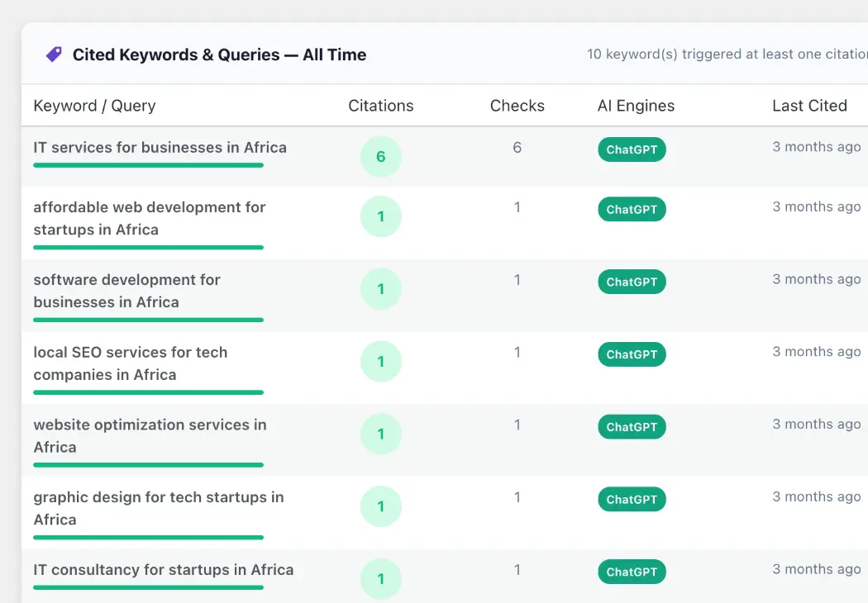
Task: Click ChatGPT tag in website optimization row
Action: [x=632, y=426]
